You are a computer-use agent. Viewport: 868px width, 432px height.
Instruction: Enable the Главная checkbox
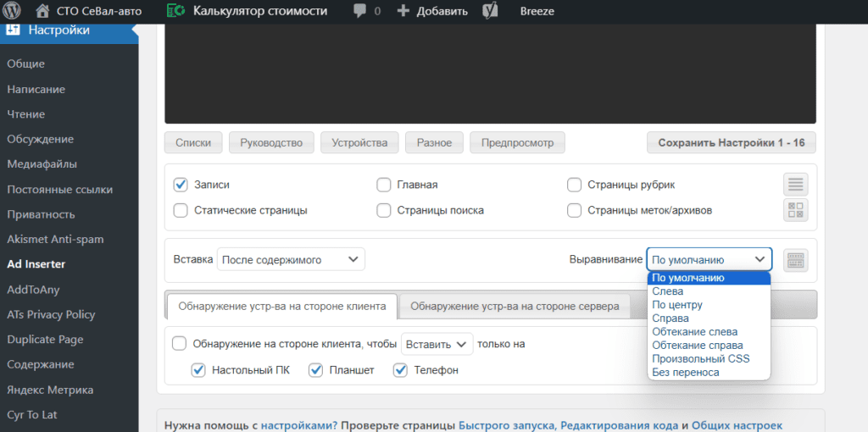click(x=384, y=185)
